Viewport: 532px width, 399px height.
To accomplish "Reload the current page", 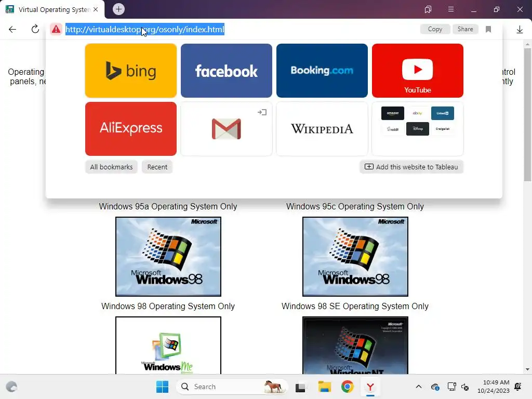I will pos(35,29).
